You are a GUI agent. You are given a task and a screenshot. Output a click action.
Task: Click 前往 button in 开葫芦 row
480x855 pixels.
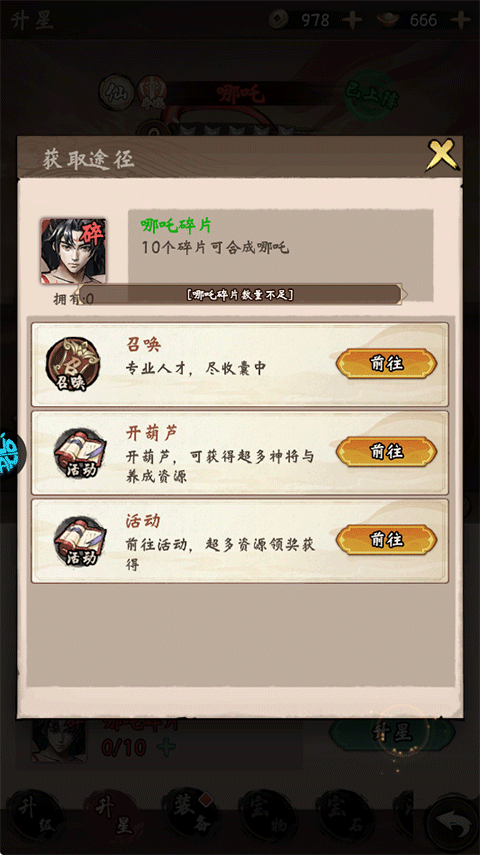point(386,451)
